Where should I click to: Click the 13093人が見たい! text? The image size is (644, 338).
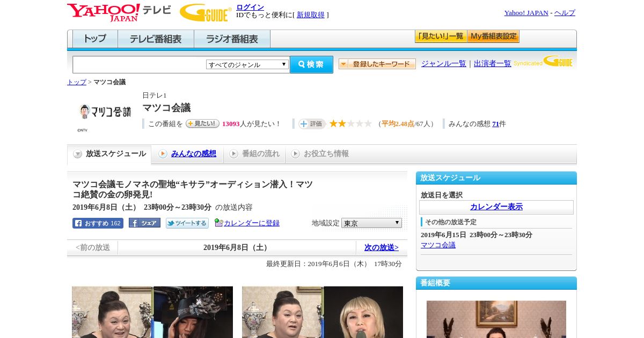pos(252,124)
